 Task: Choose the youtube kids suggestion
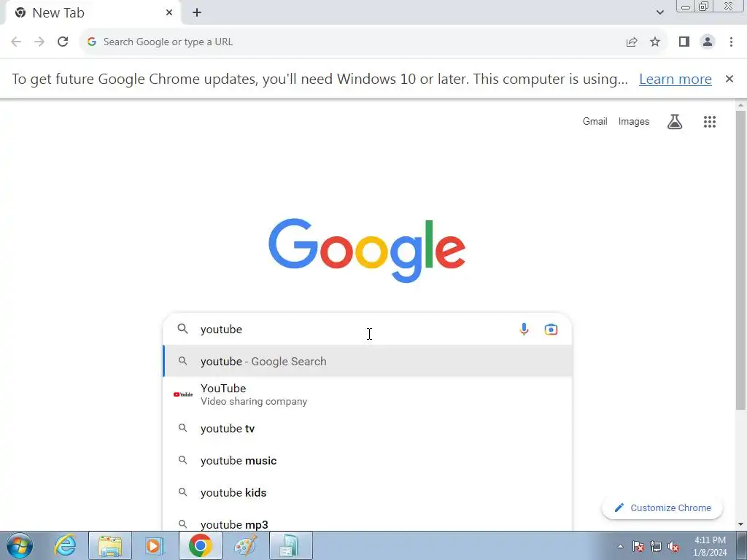click(368, 492)
